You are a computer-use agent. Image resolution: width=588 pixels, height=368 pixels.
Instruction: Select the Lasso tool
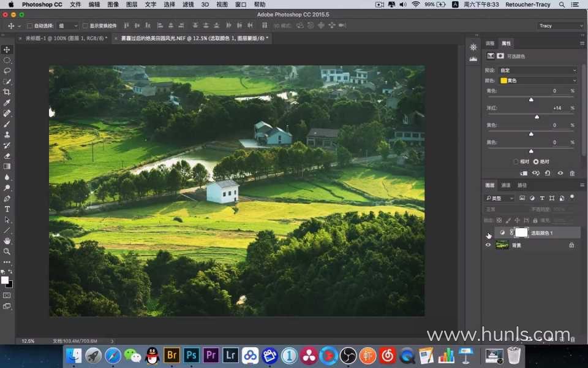(x=7, y=71)
